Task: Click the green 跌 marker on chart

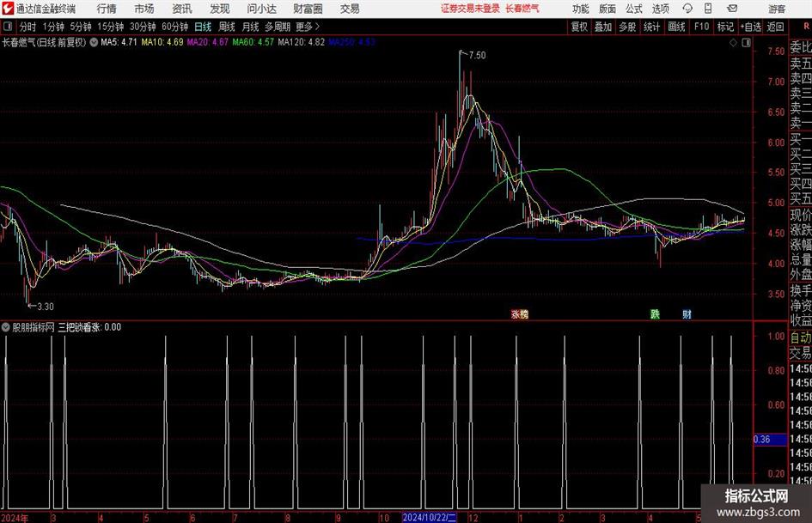Action: [x=655, y=314]
